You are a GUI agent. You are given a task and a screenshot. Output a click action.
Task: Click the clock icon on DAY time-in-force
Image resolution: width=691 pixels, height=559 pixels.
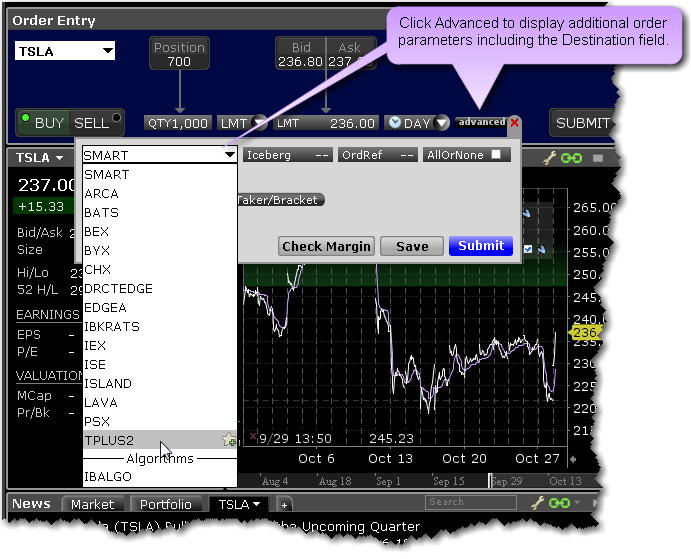pyautogui.click(x=395, y=123)
